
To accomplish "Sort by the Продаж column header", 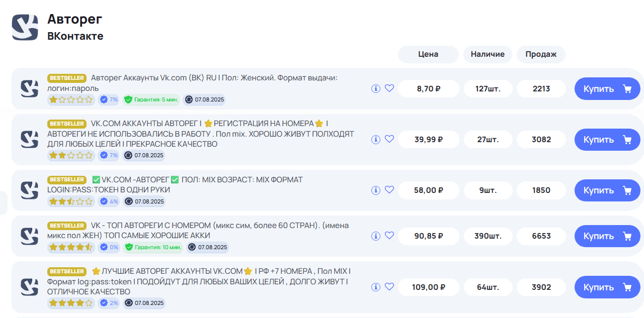I will pos(541,54).
